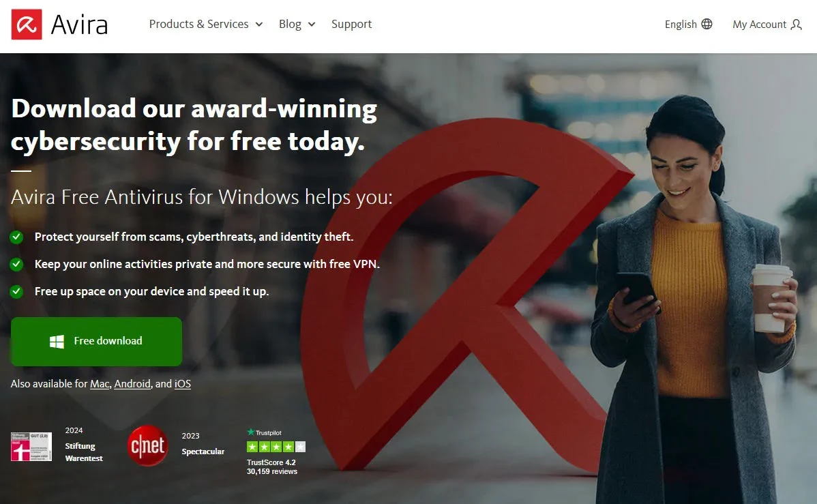Select the Products & Services menu label

(x=198, y=24)
